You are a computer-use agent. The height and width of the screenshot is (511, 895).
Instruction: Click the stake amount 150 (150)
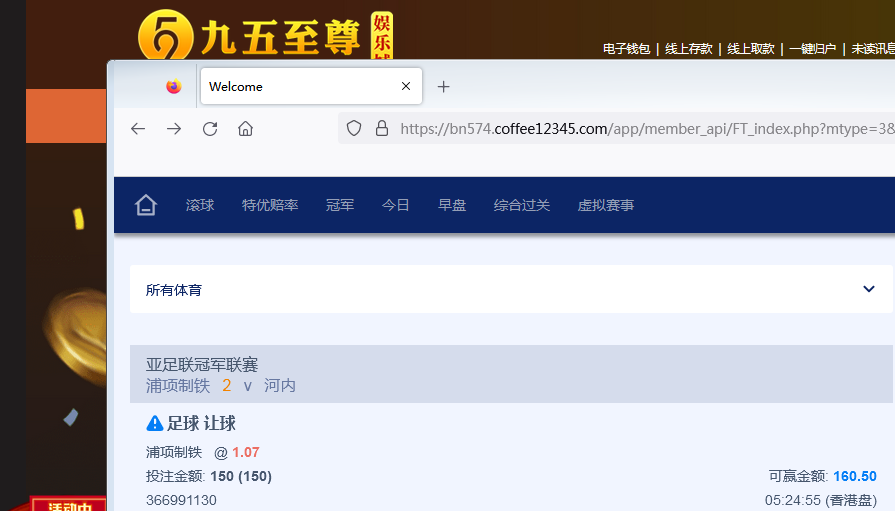[x=241, y=476]
